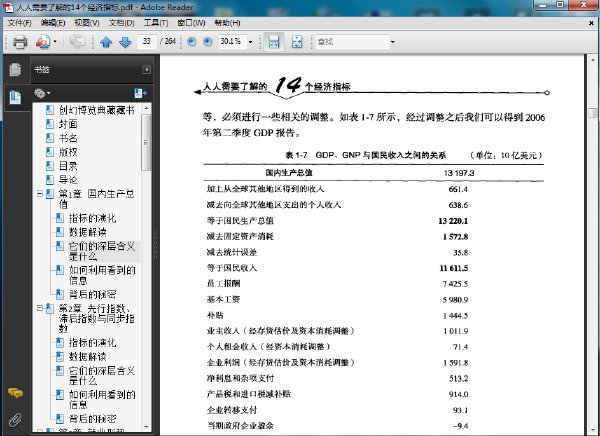Image resolution: width=600 pixels, height=436 pixels.
Task: Go to previous page with up arrow
Action: click(x=106, y=42)
